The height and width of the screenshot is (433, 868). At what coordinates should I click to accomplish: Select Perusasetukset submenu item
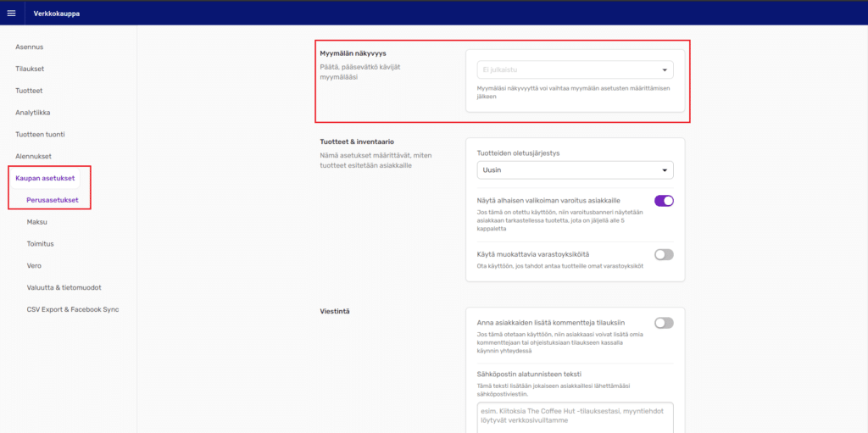pyautogui.click(x=53, y=200)
